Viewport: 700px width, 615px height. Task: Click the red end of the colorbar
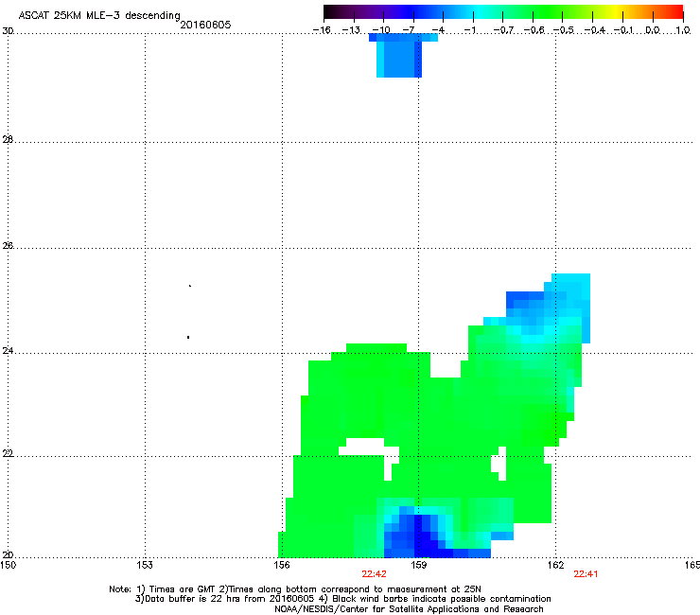pyautogui.click(x=676, y=12)
